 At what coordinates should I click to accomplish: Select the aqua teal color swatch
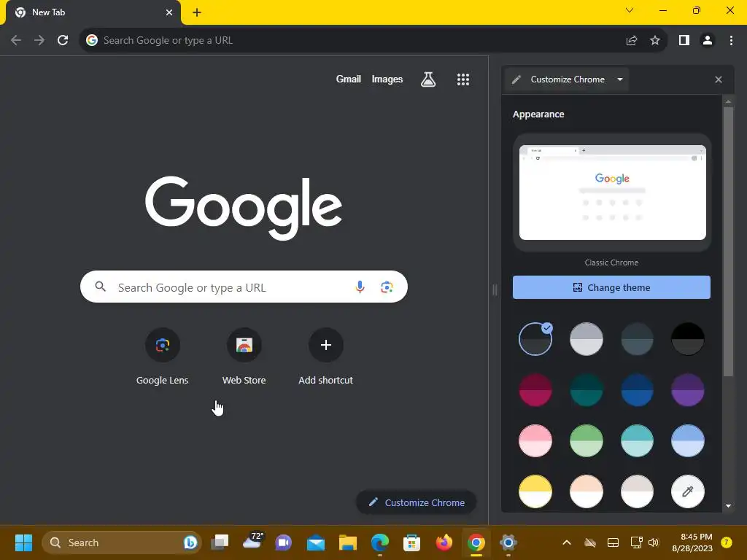[637, 440]
